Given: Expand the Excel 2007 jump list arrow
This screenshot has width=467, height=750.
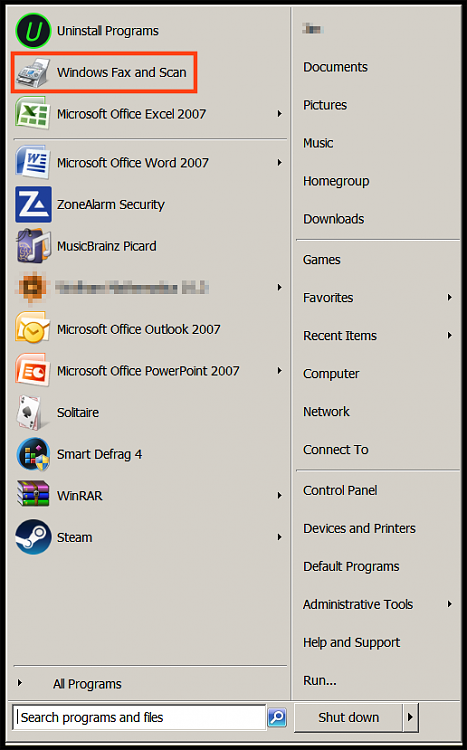Looking at the screenshot, I should [x=279, y=114].
